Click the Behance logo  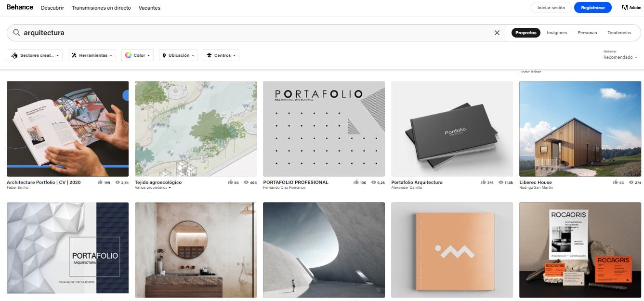pos(19,7)
